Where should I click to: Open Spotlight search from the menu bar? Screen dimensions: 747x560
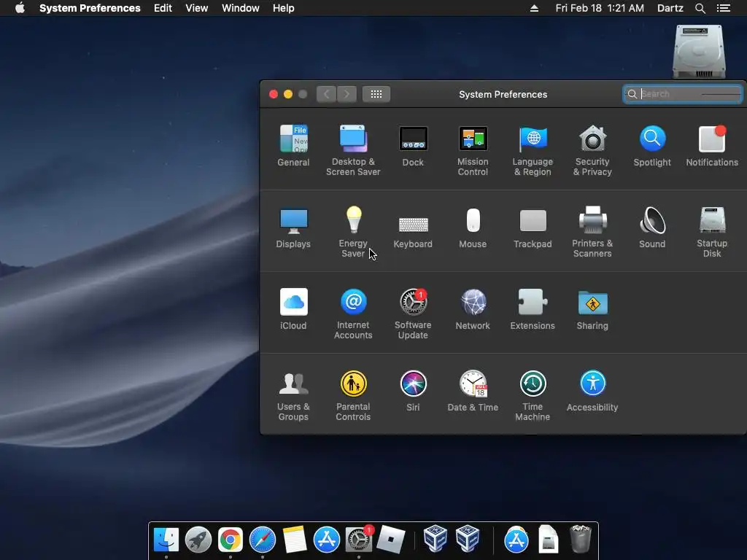(700, 8)
